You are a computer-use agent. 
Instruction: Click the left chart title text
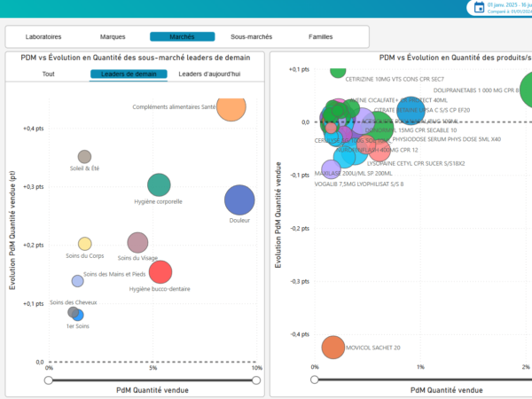[136, 58]
